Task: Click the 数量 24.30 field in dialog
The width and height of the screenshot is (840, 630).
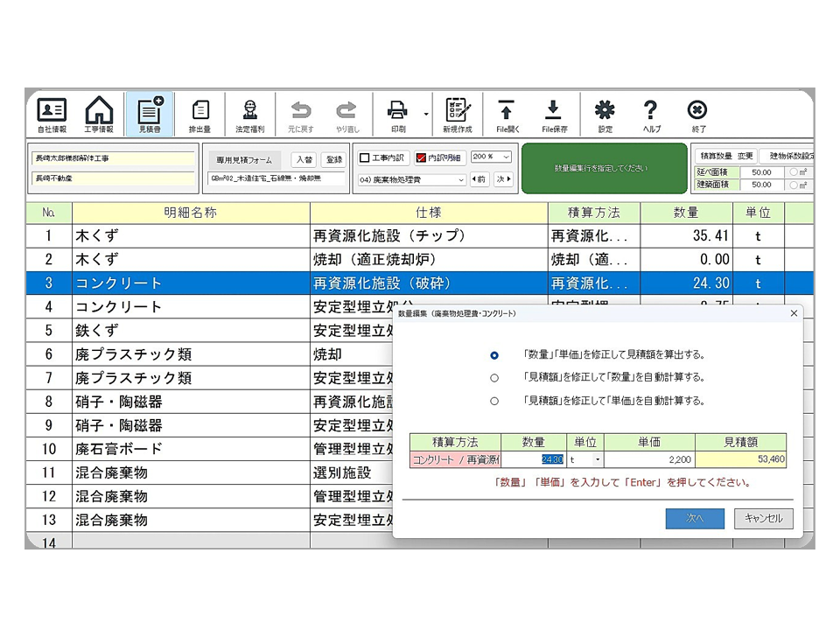Action: coord(534,459)
